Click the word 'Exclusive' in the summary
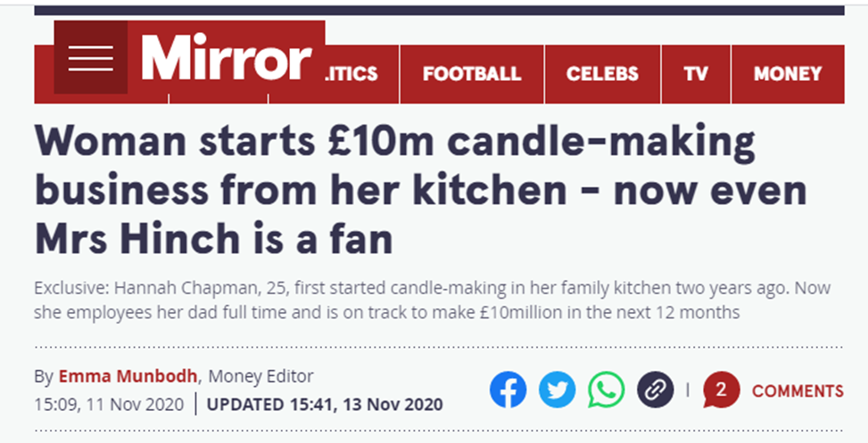The image size is (868, 443). click(64, 289)
